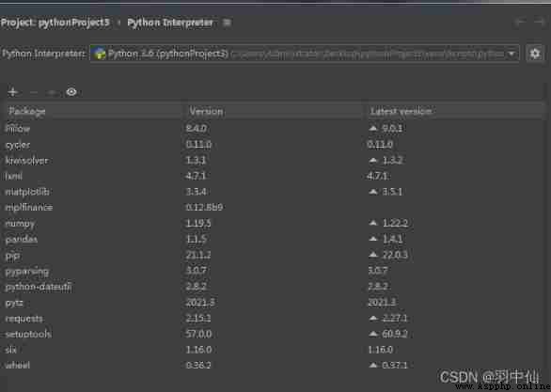Click the pandas installed version 1.1.5
The height and width of the screenshot is (392, 551).
pyautogui.click(x=197, y=239)
